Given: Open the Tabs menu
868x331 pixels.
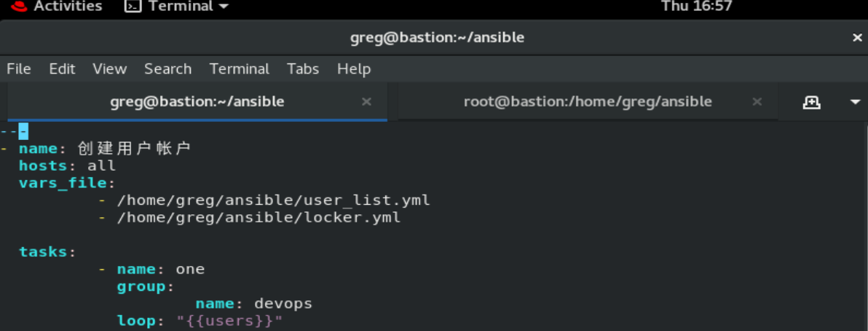Looking at the screenshot, I should click(x=303, y=69).
